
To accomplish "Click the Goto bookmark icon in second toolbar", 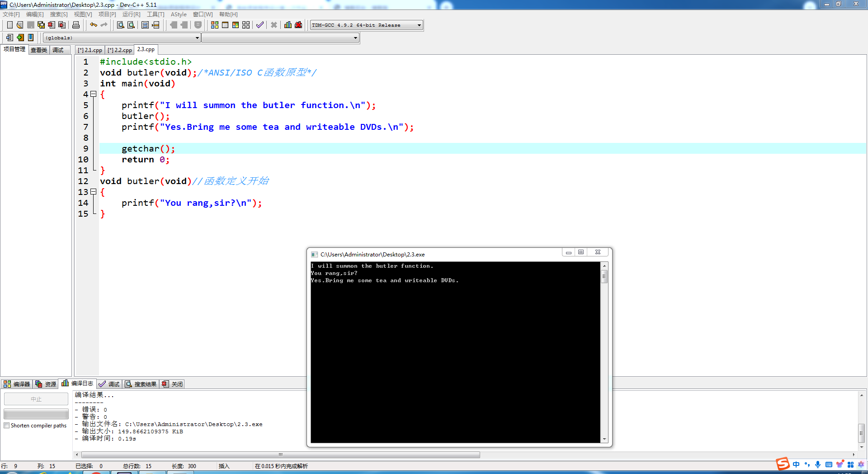I will (30, 38).
